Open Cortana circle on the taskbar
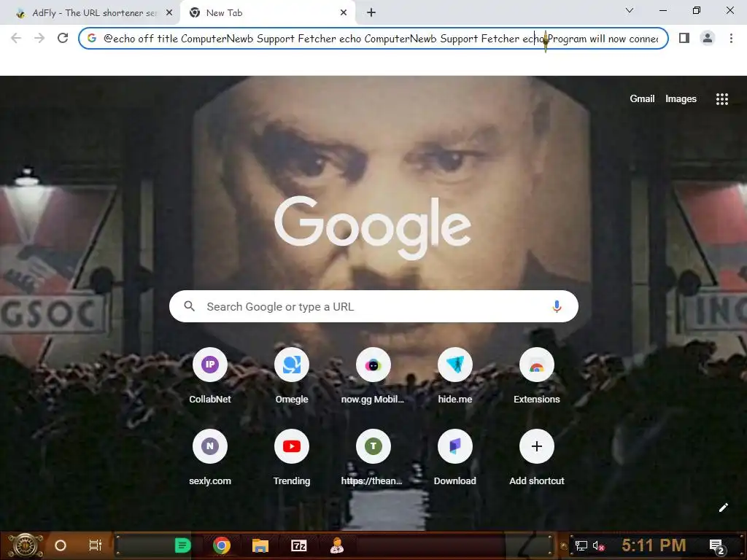 pyautogui.click(x=61, y=545)
